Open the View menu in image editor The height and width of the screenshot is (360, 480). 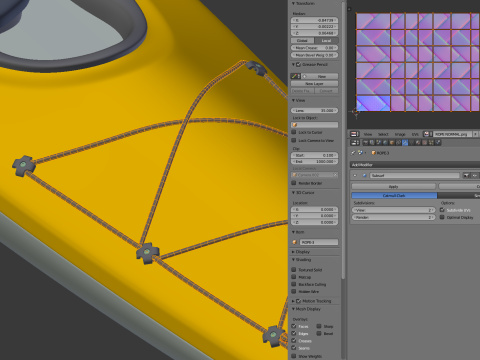[368, 134]
